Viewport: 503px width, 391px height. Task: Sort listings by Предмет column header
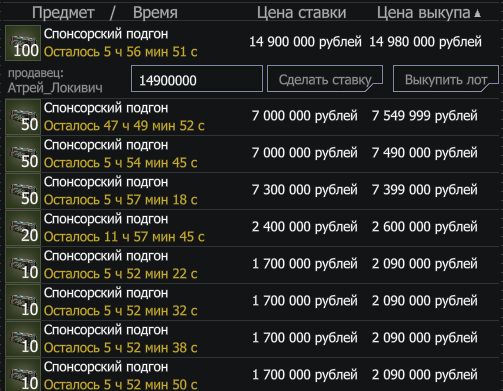click(x=63, y=13)
